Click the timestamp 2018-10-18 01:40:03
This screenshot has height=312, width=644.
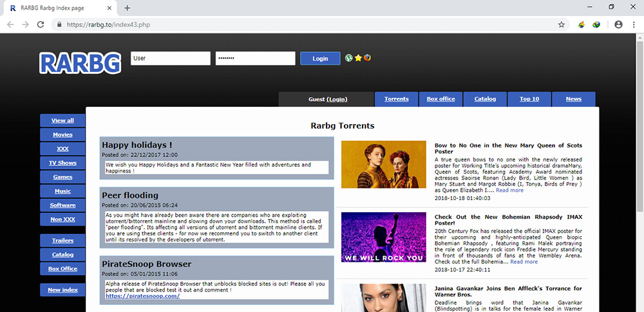(x=462, y=198)
